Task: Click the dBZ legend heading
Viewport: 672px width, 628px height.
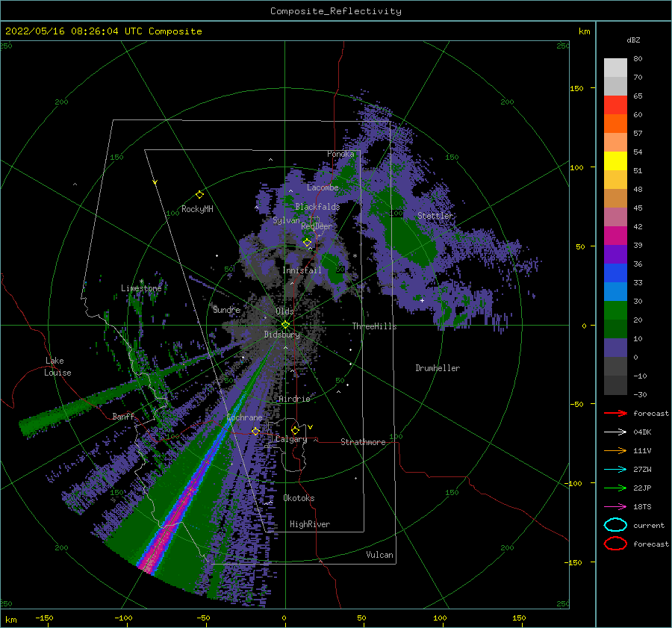Action: point(633,40)
